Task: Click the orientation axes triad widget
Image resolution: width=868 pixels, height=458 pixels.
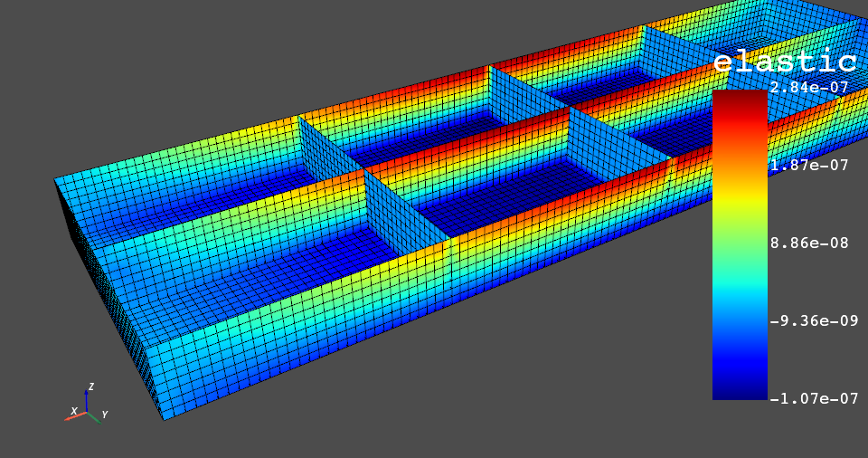Action: coord(87,406)
